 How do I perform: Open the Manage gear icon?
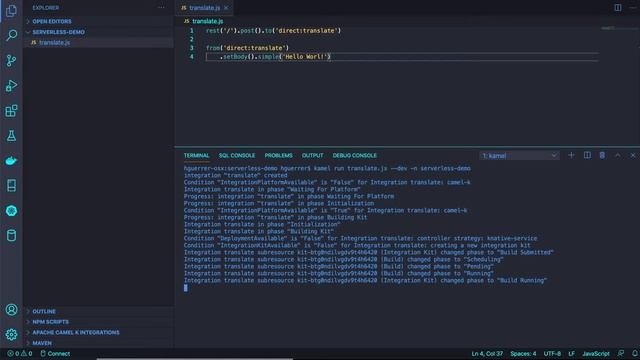11,335
